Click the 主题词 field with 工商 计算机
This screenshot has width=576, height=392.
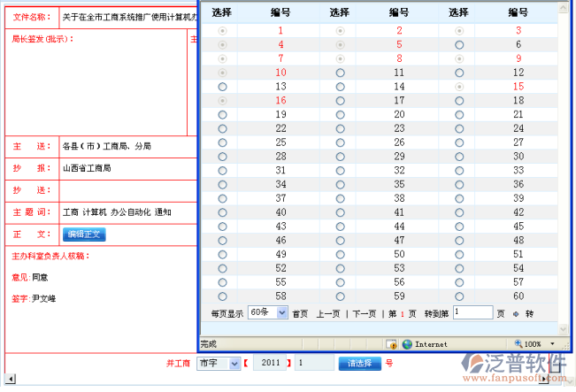129,212
